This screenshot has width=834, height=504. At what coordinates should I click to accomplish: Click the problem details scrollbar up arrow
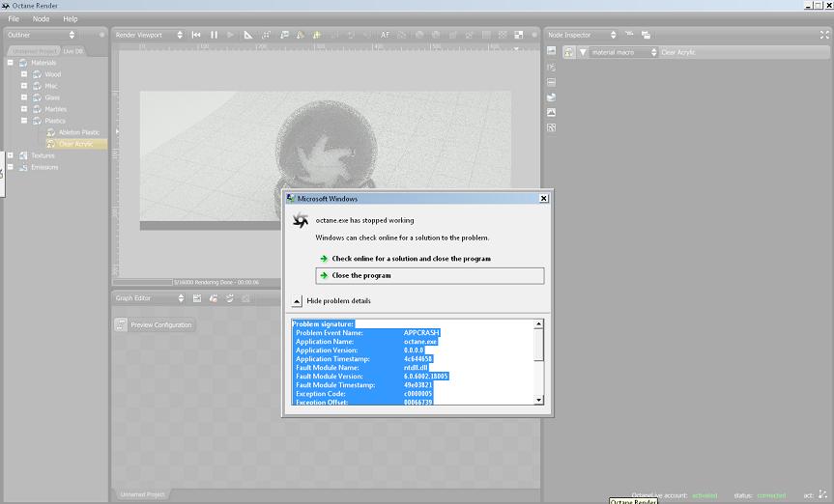(539, 323)
